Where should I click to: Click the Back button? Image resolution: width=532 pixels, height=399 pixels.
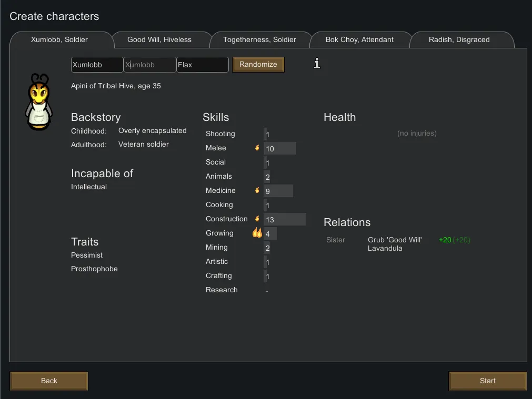[x=49, y=381]
